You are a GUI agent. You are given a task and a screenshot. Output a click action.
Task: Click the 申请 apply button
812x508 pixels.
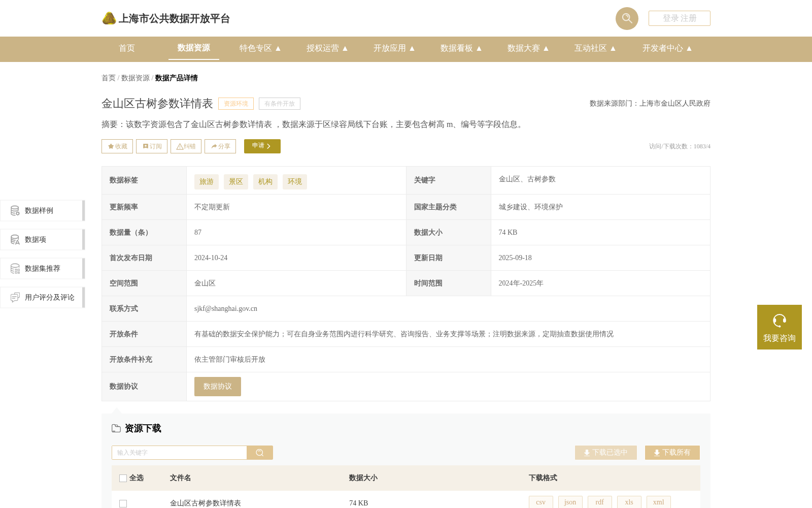(x=262, y=146)
